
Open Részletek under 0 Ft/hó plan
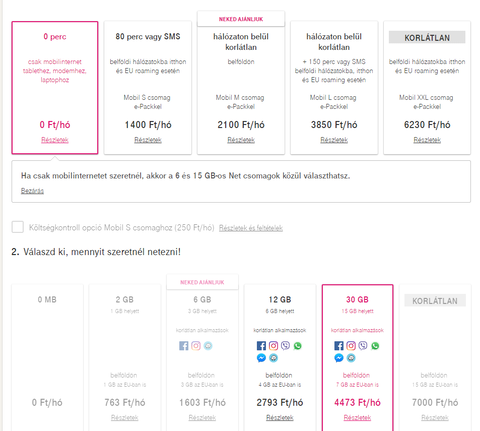pyautogui.click(x=55, y=140)
